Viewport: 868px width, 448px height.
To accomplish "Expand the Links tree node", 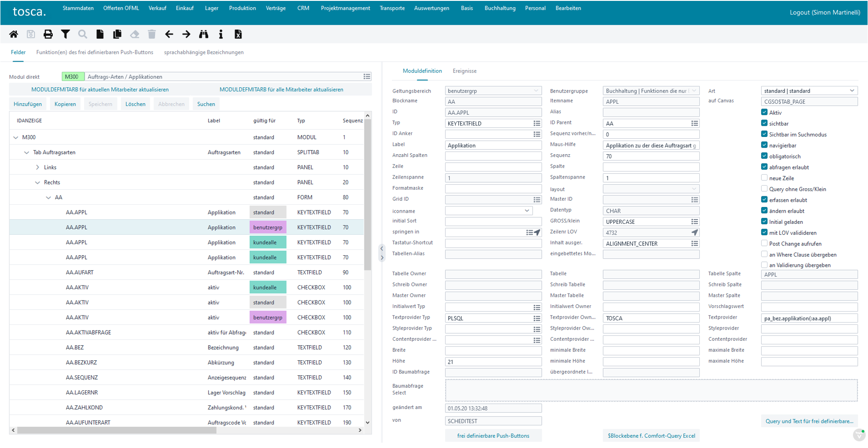I will [x=37, y=167].
